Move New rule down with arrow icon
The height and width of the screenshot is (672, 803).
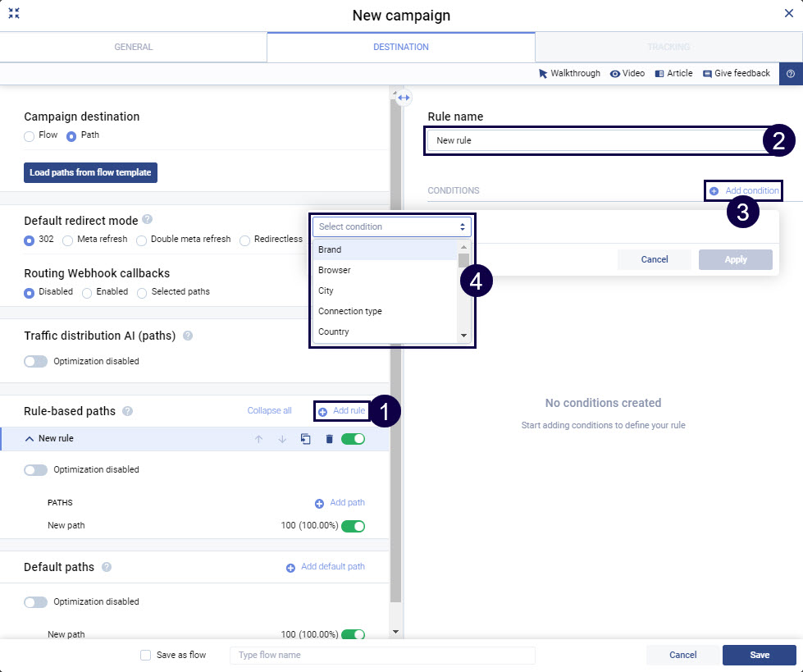pyautogui.click(x=282, y=439)
